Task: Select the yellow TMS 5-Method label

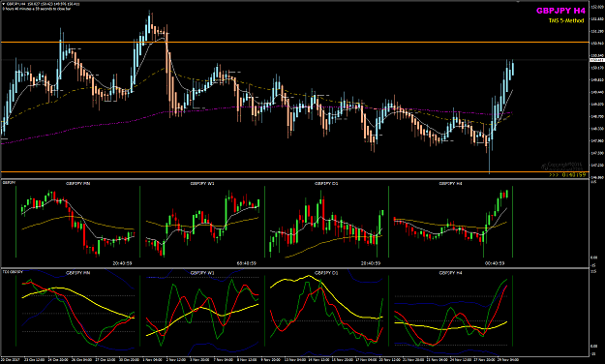Action: point(566,21)
